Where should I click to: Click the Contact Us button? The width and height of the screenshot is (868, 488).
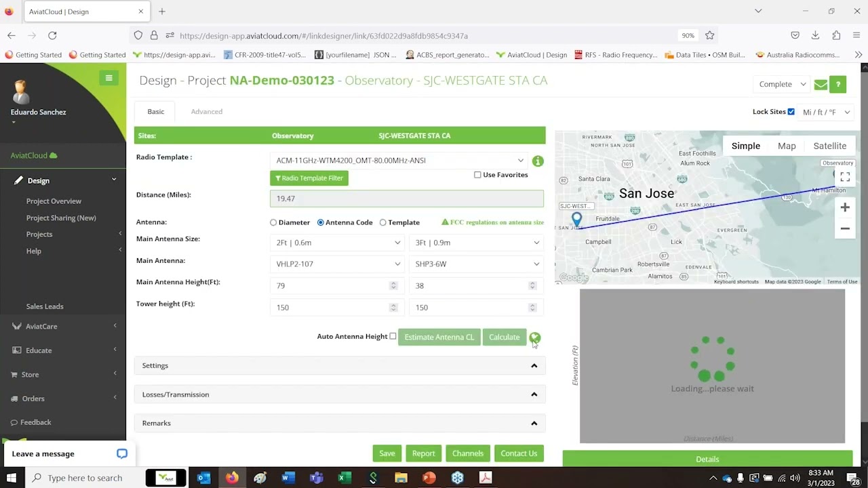(x=519, y=453)
